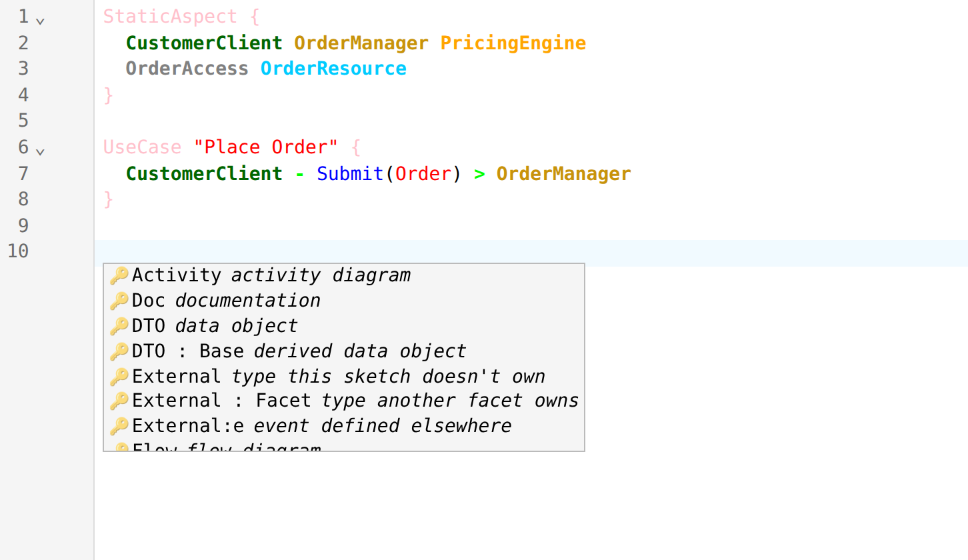Screen dimensions: 968x560
Task: Click line number 10 in the gutter
Action: (x=18, y=251)
